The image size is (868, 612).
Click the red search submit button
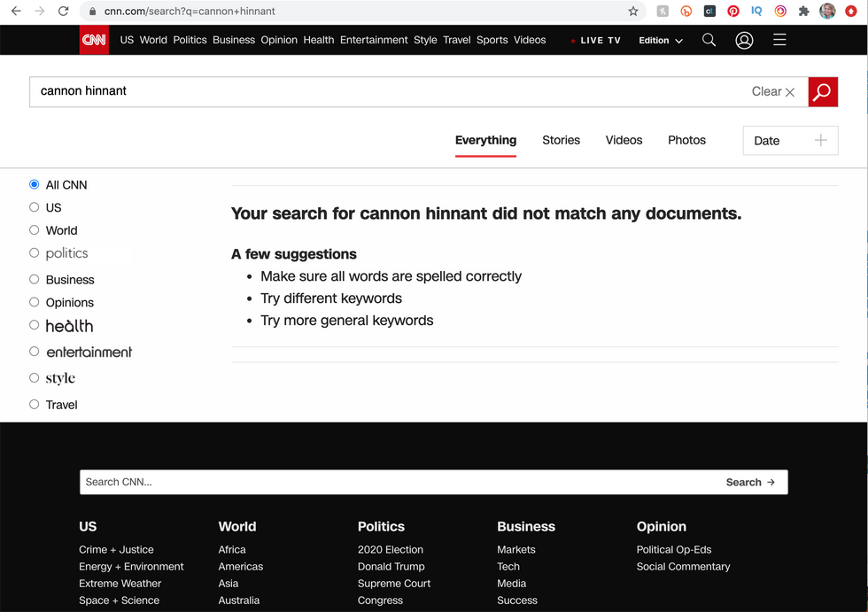coord(822,91)
